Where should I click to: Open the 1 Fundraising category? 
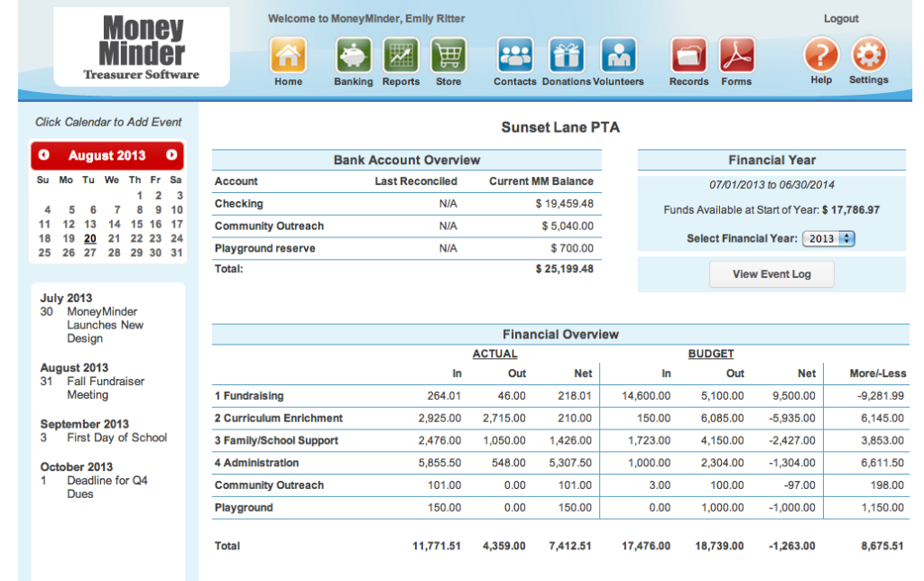pos(249,396)
